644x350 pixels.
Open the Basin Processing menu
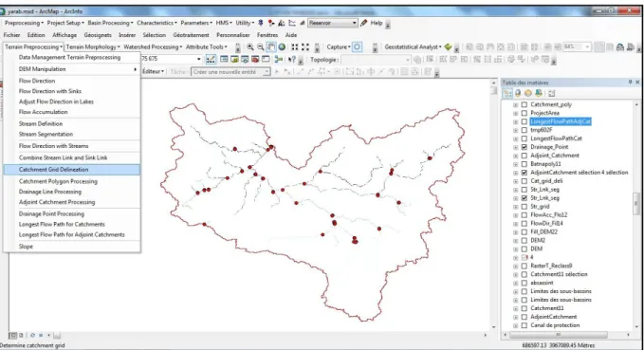click(x=110, y=23)
